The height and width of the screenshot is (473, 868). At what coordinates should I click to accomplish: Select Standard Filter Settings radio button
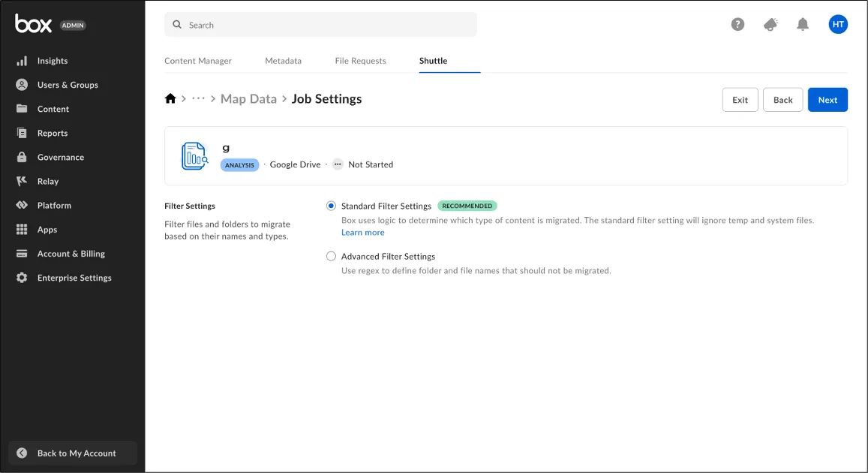pos(331,206)
